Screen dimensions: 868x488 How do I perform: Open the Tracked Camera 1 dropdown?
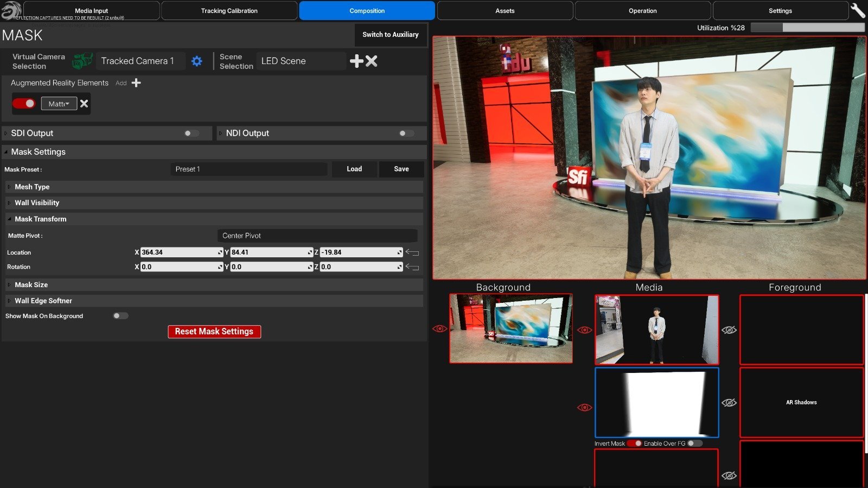140,61
